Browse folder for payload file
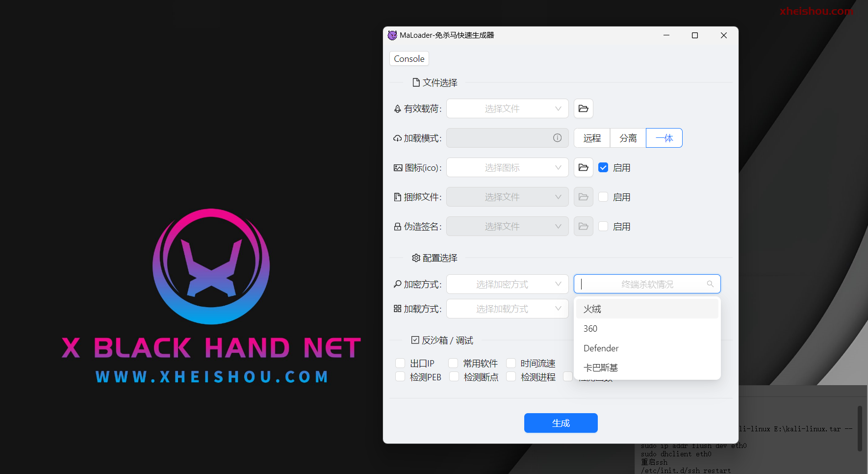 [583, 108]
